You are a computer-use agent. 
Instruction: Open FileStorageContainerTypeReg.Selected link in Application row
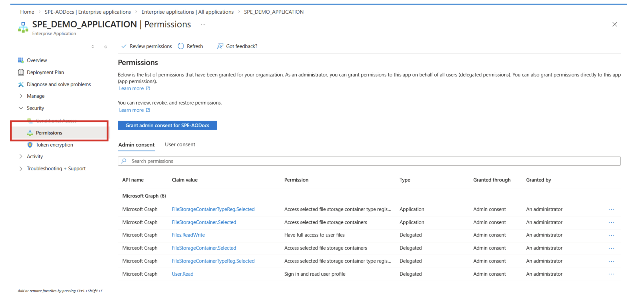[213, 209]
